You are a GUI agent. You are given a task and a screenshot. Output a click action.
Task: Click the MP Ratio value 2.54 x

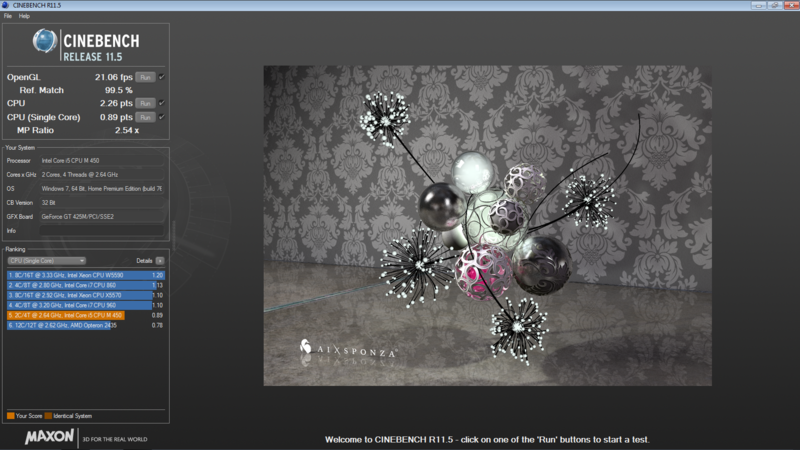tap(127, 130)
